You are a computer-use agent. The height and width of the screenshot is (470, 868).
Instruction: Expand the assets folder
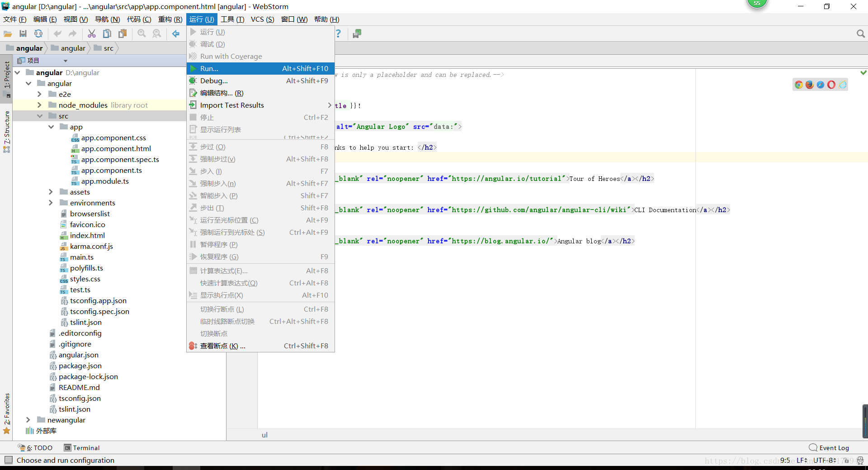(51, 192)
